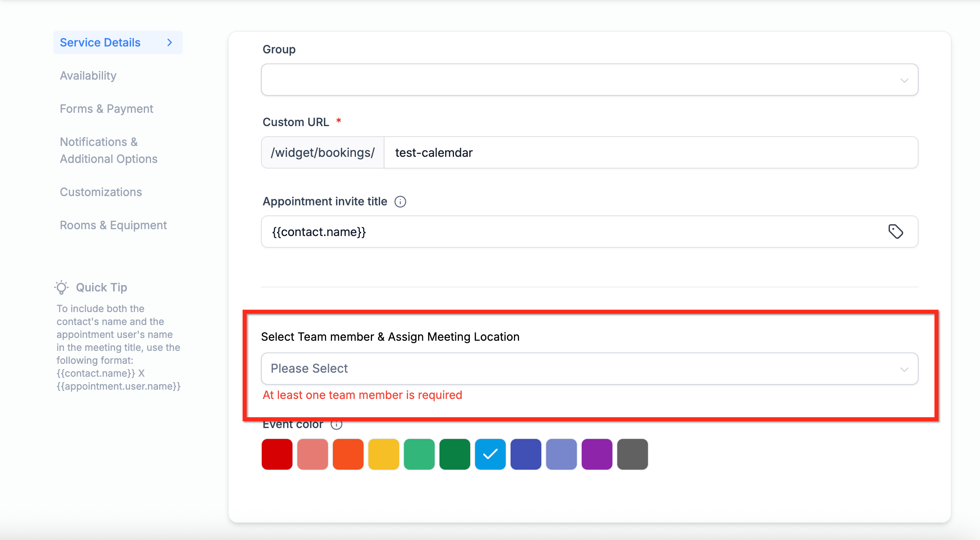Switch to the Availability section

[88, 76]
